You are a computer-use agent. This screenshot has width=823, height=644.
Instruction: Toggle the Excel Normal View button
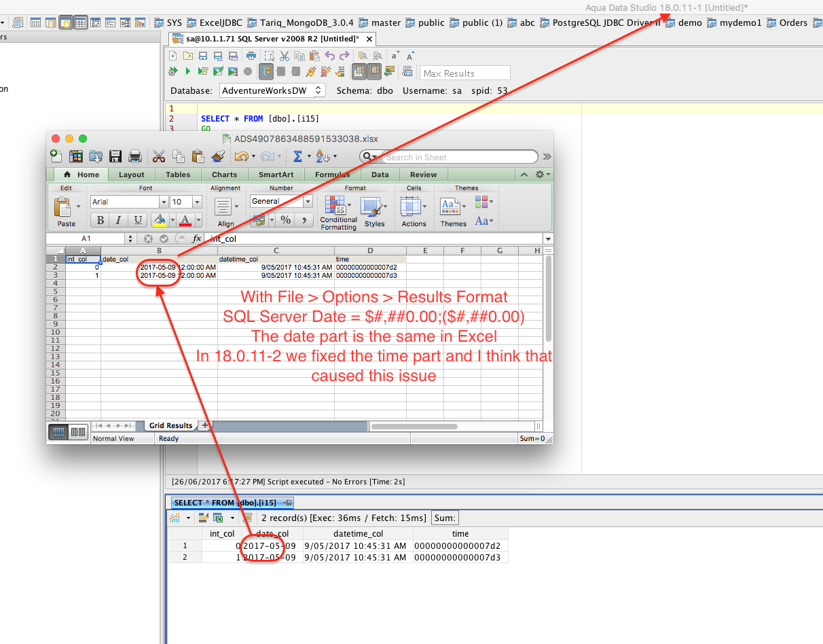pyautogui.click(x=58, y=431)
